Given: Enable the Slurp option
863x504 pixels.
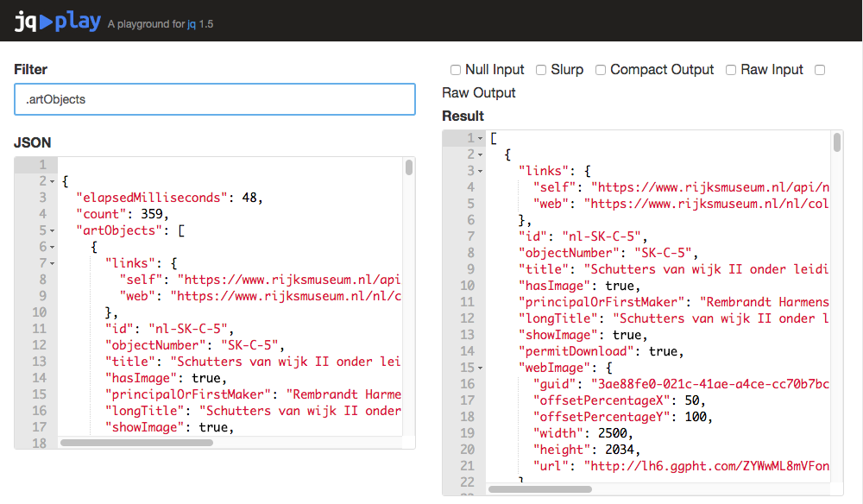Looking at the screenshot, I should click(540, 70).
